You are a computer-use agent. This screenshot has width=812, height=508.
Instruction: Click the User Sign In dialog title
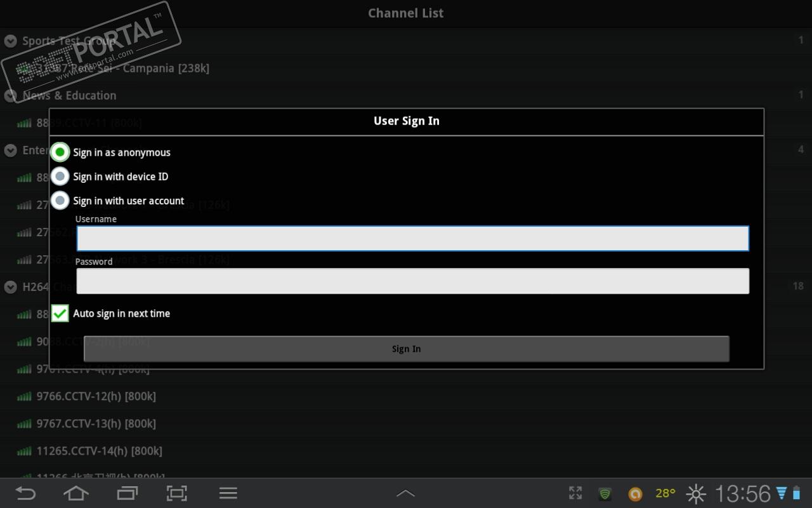407,121
